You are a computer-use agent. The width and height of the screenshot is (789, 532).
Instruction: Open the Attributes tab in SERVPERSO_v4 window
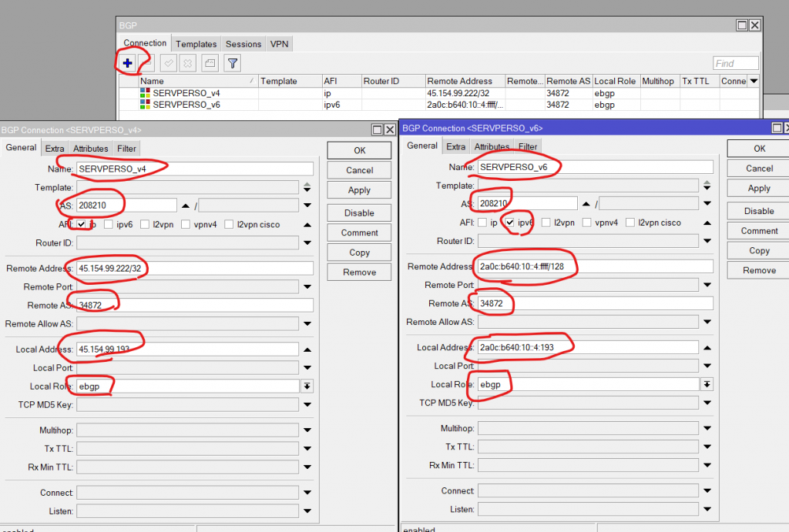tap(91, 149)
